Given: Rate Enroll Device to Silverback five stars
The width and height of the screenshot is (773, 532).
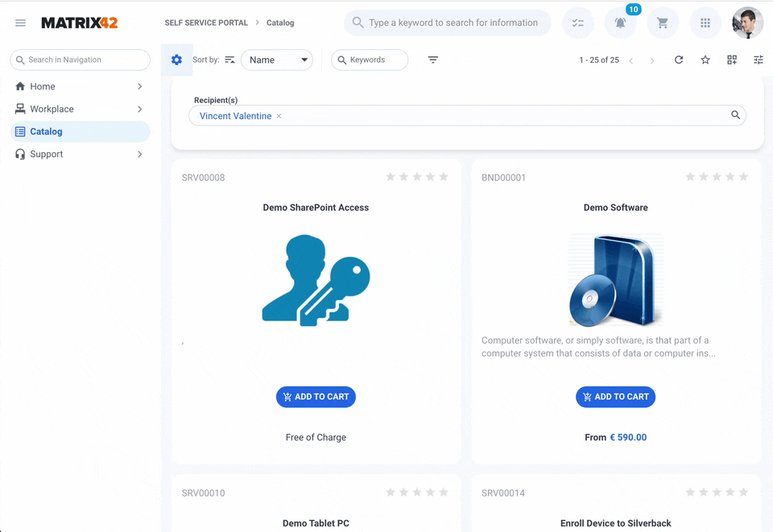Looking at the screenshot, I should pyautogui.click(x=743, y=492).
